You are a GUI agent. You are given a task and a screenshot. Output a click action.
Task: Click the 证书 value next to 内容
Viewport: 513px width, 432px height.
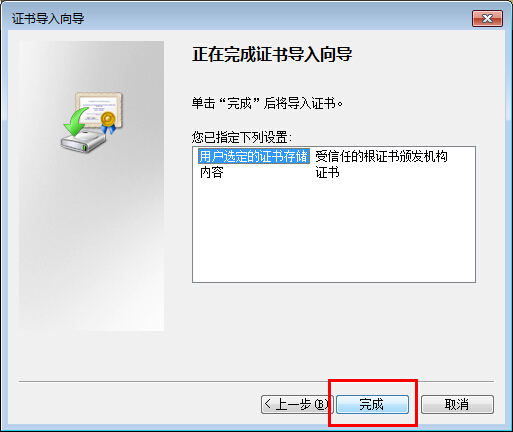coord(327,172)
